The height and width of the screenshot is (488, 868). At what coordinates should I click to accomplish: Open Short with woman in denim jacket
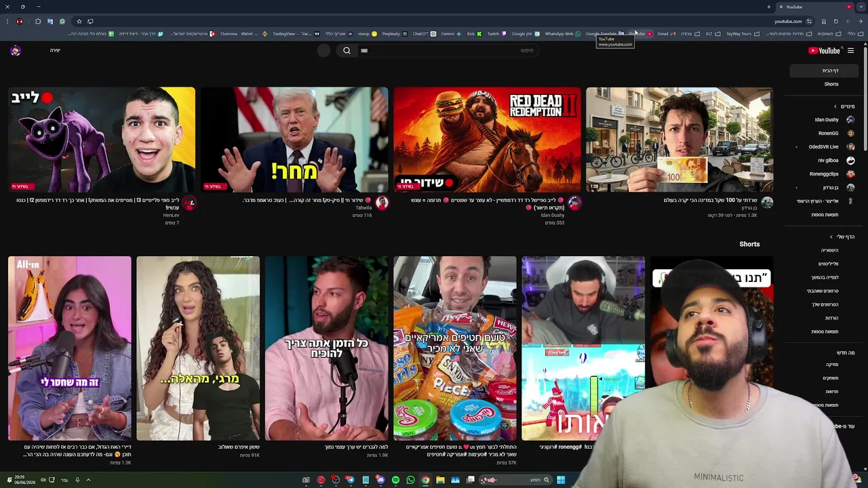pyautogui.click(x=69, y=348)
